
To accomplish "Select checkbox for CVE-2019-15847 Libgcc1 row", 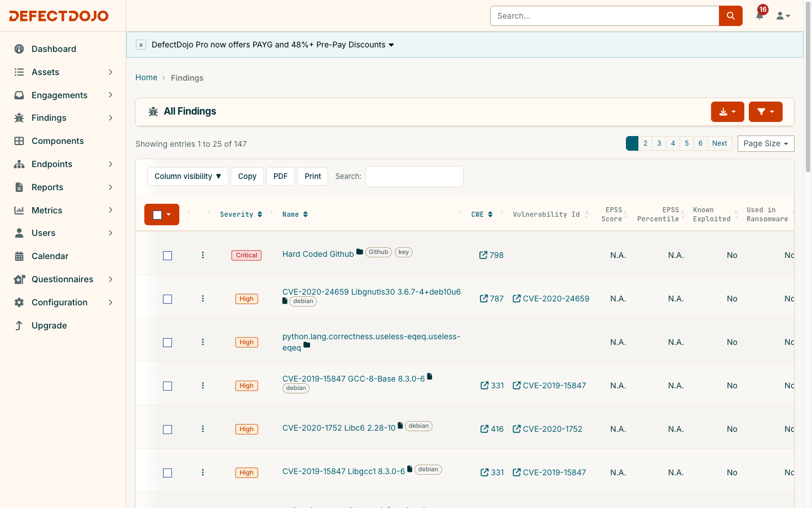I will 167,473.
